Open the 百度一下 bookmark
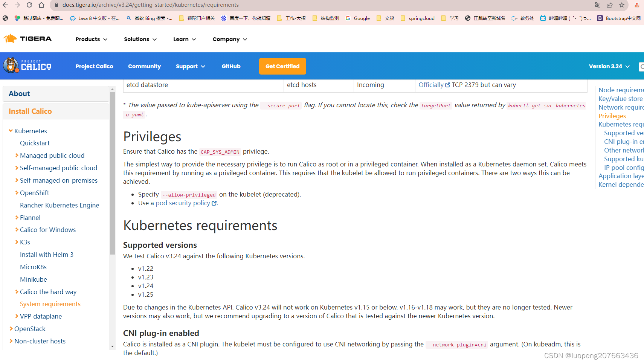The width and height of the screenshot is (644, 363). 246,18
